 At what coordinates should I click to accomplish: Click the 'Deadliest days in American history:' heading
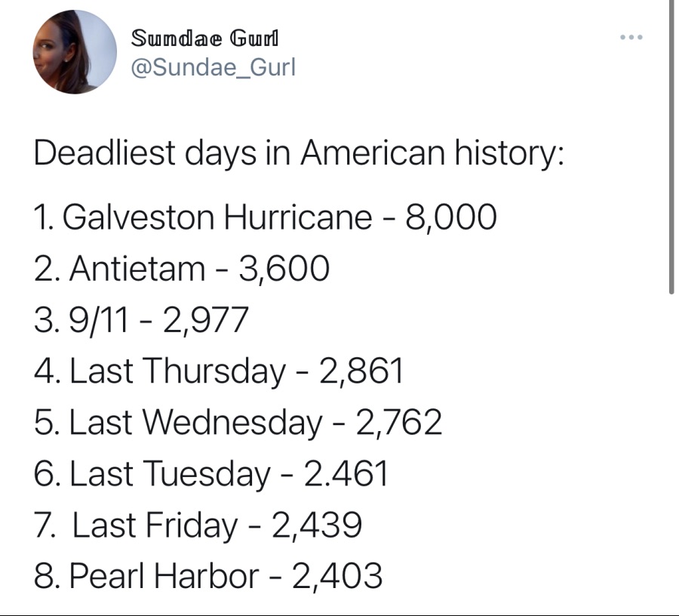point(300,153)
